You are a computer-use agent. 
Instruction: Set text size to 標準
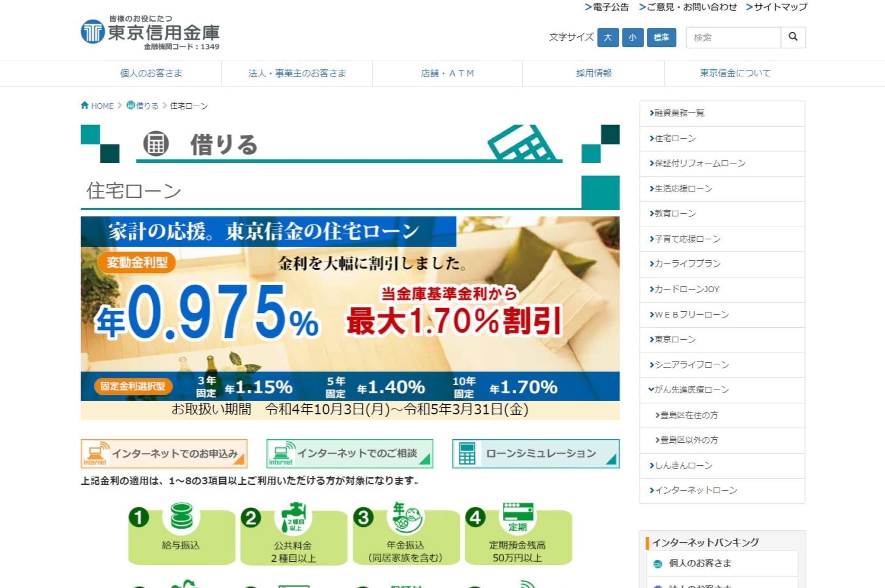coord(661,37)
